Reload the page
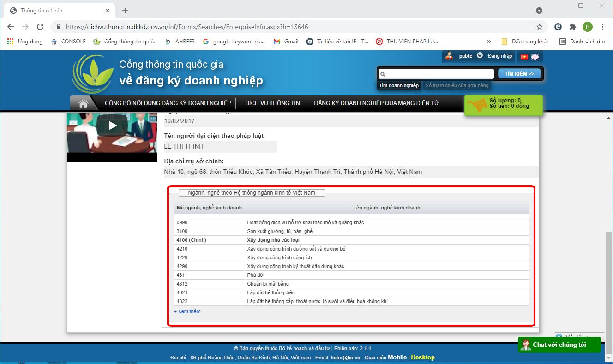 pyautogui.click(x=40, y=27)
